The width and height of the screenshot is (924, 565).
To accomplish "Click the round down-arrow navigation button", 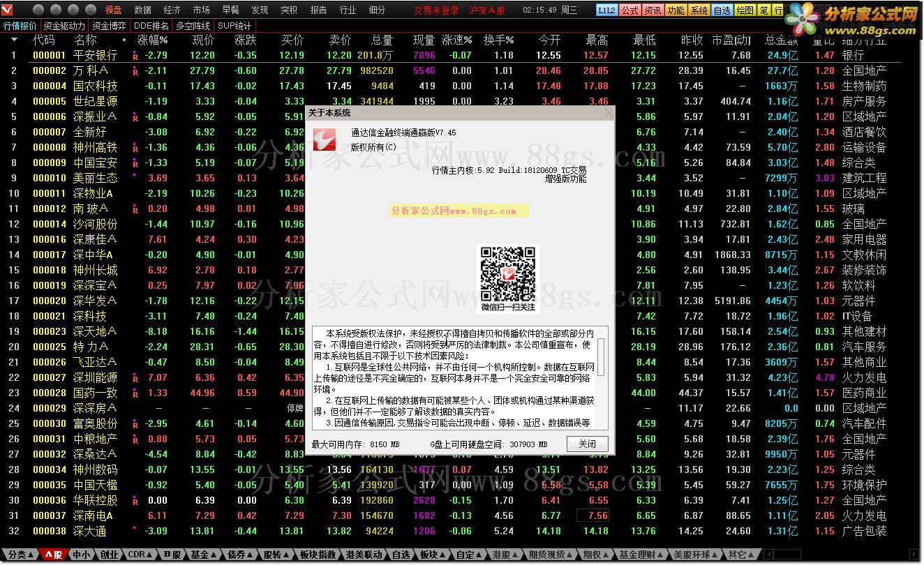I will [90, 10].
